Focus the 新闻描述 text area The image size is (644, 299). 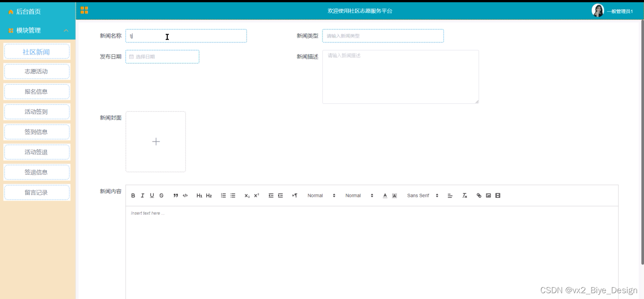point(401,77)
